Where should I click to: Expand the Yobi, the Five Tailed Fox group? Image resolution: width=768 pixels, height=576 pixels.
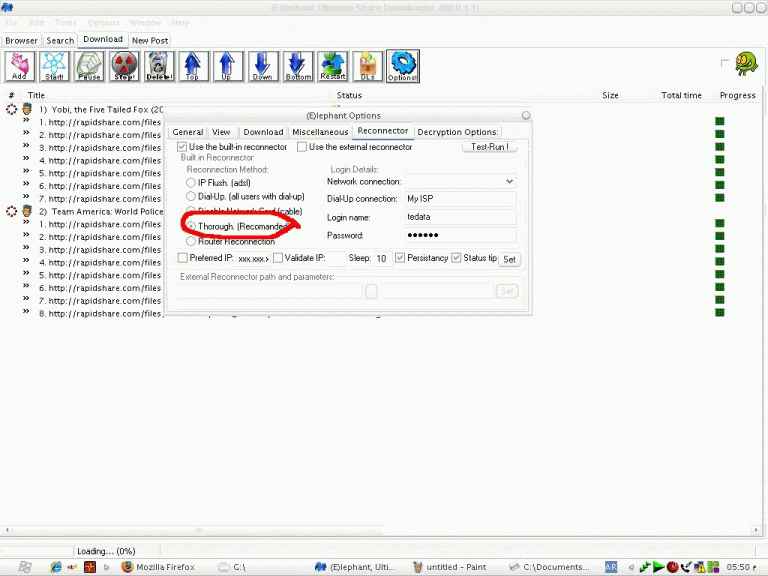click(x=12, y=109)
